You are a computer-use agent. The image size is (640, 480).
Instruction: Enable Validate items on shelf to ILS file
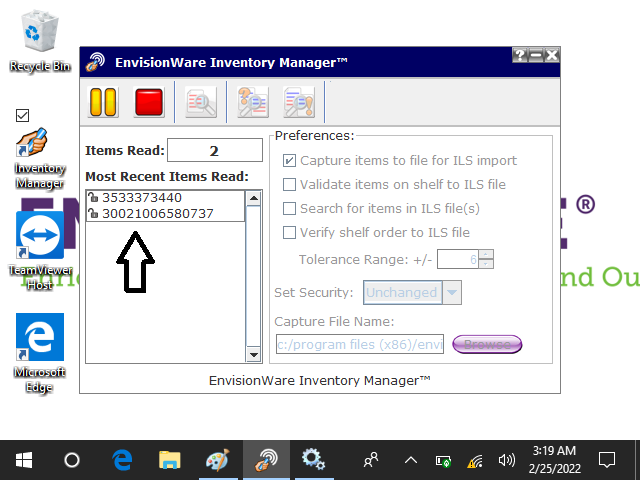tap(289, 184)
